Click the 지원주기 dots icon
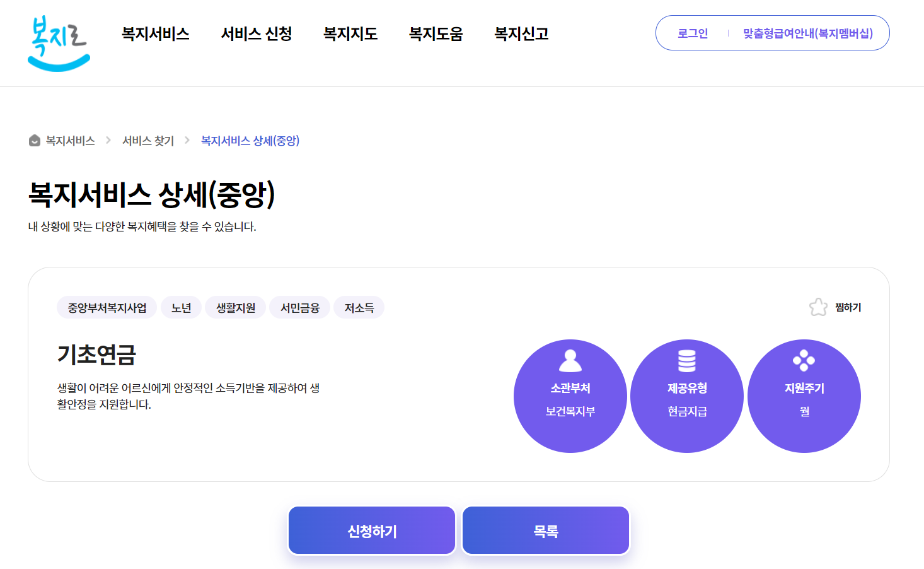Viewport: 924px width, 569px height. (x=804, y=360)
